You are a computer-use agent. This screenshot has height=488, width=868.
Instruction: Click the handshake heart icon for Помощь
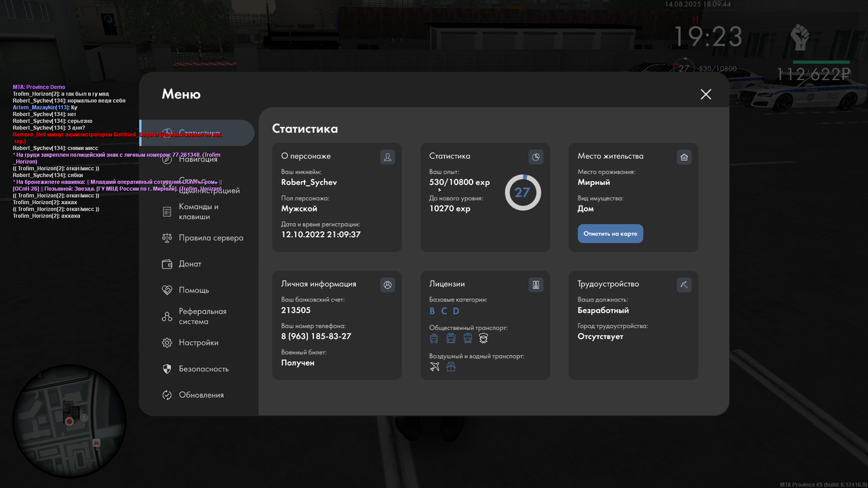click(x=167, y=290)
